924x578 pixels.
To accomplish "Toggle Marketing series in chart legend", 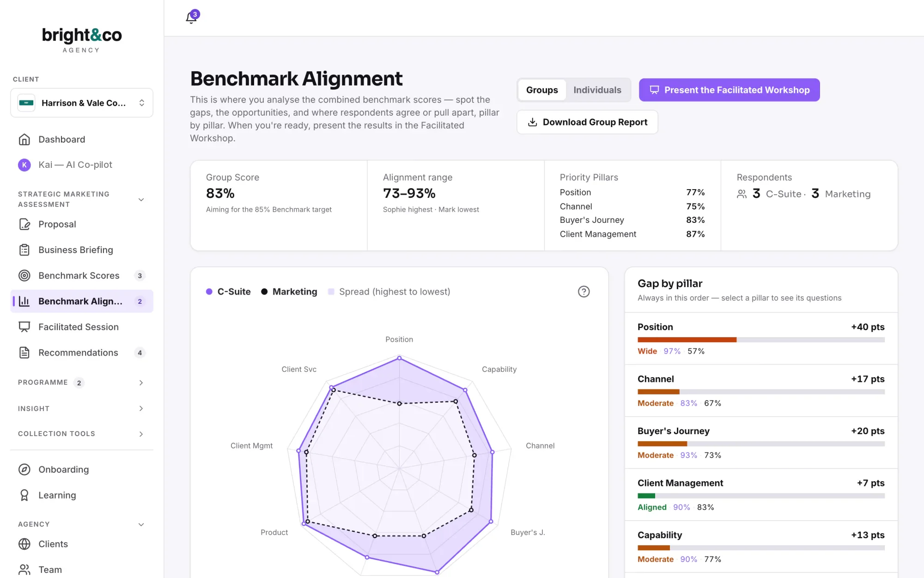I will point(289,292).
